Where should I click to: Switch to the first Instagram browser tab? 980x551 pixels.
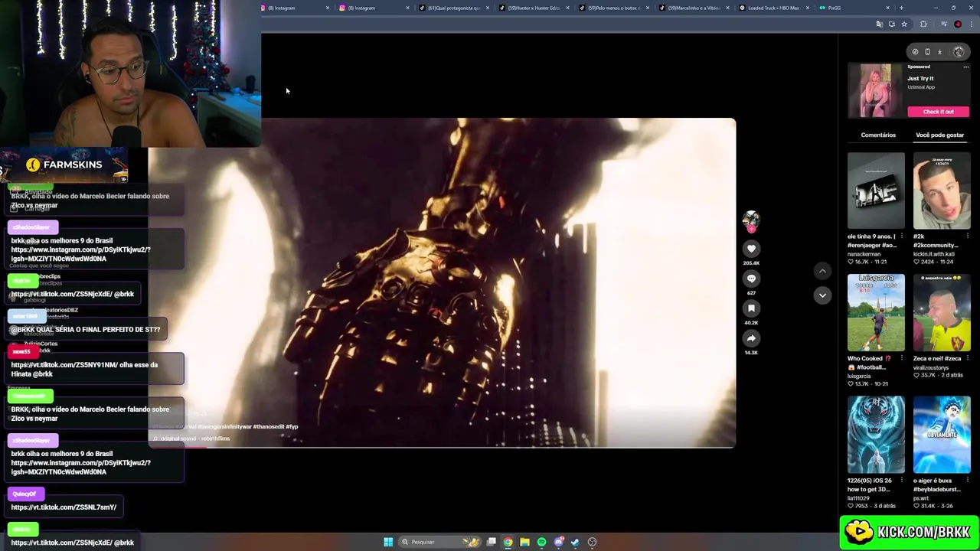pyautogui.click(x=295, y=8)
